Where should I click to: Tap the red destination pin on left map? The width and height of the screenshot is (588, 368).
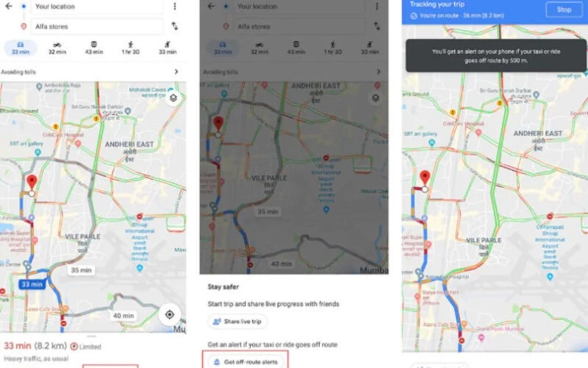click(32, 182)
